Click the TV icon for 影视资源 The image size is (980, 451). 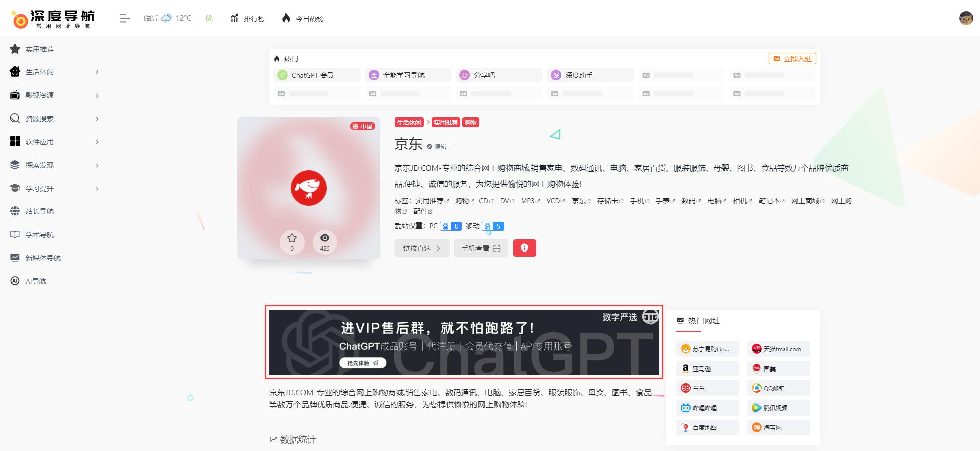tap(15, 95)
